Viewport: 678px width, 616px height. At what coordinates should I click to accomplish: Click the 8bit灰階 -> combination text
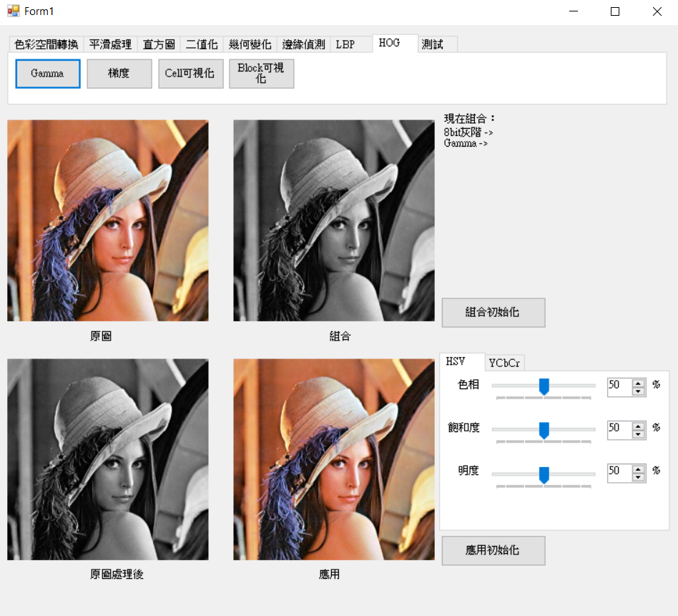point(468,132)
